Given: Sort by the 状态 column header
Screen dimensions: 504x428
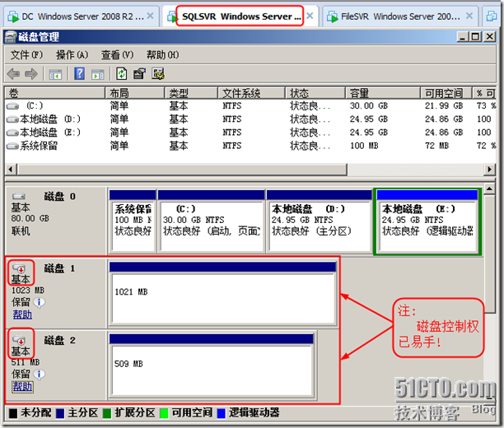Looking at the screenshot, I should [x=315, y=93].
